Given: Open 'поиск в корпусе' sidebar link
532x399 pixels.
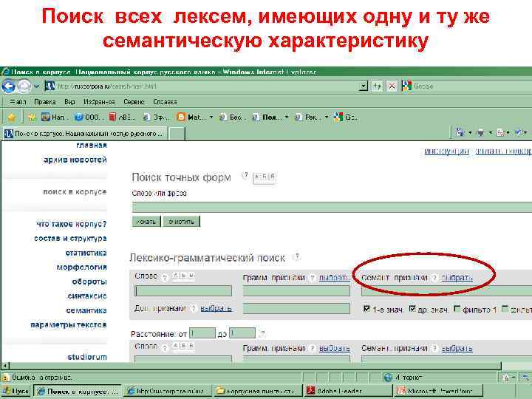Looking at the screenshot, I should pyautogui.click(x=75, y=191).
